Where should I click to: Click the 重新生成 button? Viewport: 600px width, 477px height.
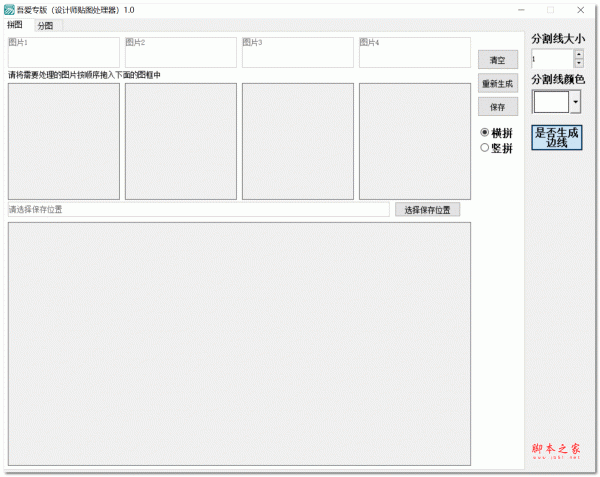(x=498, y=83)
